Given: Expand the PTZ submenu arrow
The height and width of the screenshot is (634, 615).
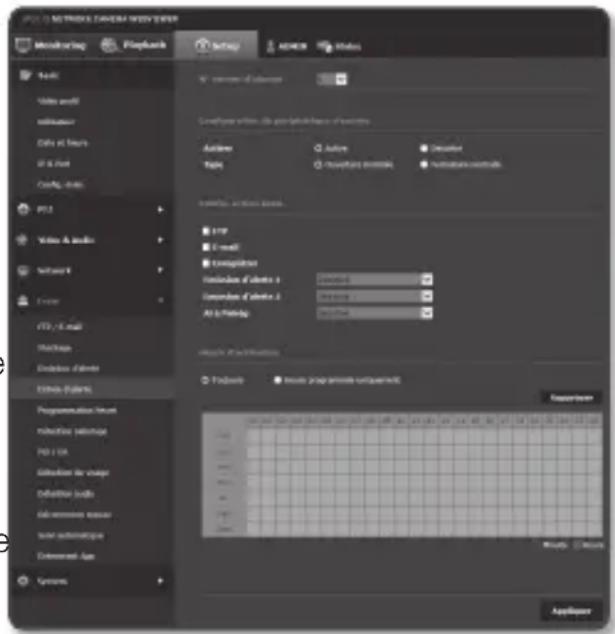Looking at the screenshot, I should [159, 210].
